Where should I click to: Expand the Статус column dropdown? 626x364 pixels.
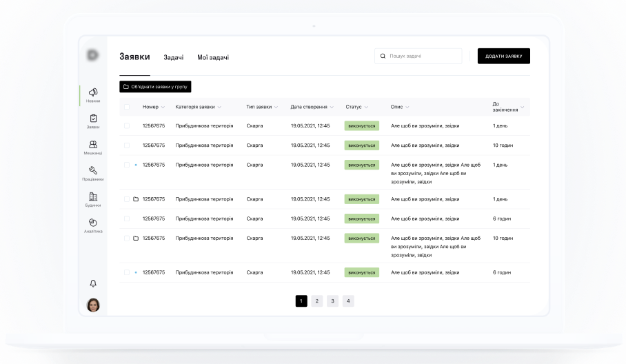pyautogui.click(x=366, y=108)
